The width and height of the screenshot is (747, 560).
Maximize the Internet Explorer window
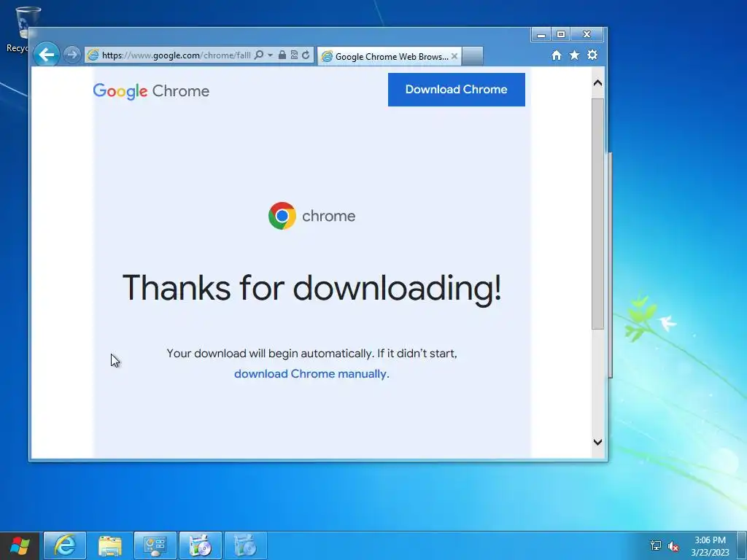tap(561, 34)
